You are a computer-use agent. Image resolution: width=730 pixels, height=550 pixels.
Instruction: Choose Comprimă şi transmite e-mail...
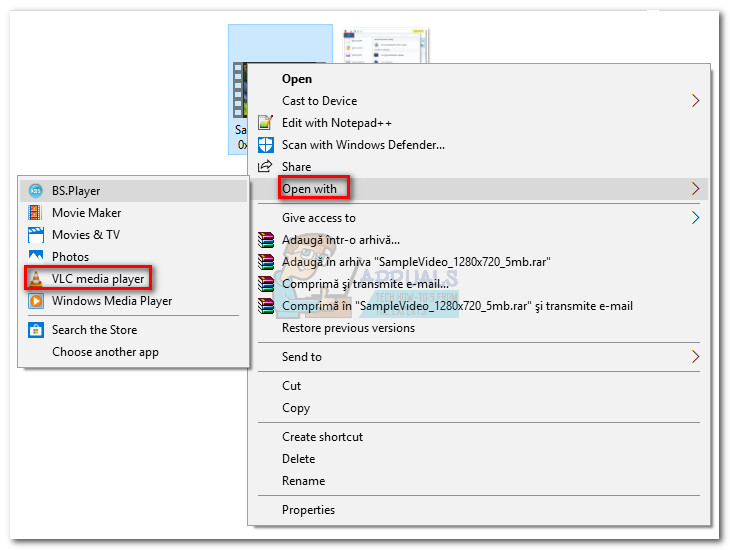tap(479, 284)
